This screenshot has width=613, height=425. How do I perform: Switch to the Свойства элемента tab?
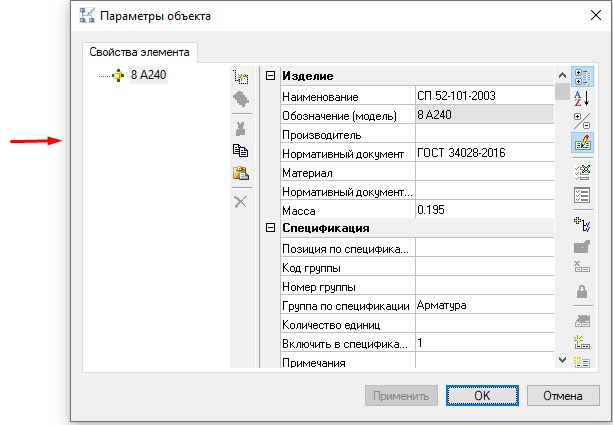tap(140, 52)
